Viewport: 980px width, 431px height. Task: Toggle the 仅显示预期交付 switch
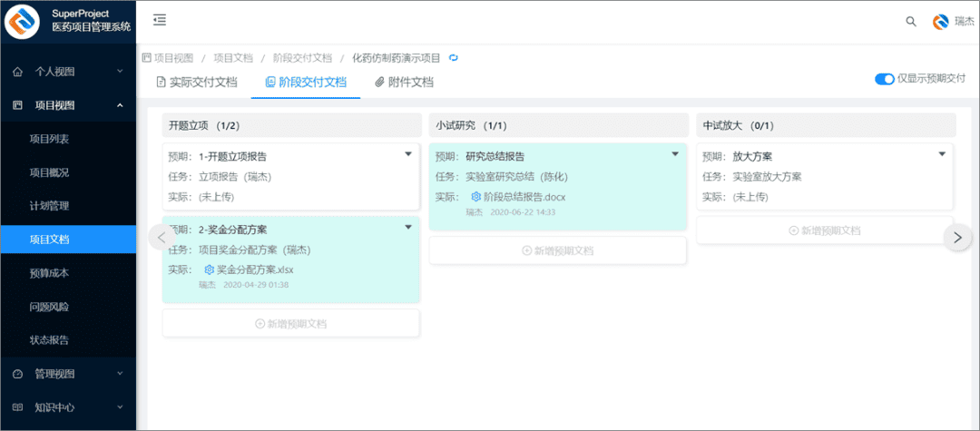tap(885, 79)
